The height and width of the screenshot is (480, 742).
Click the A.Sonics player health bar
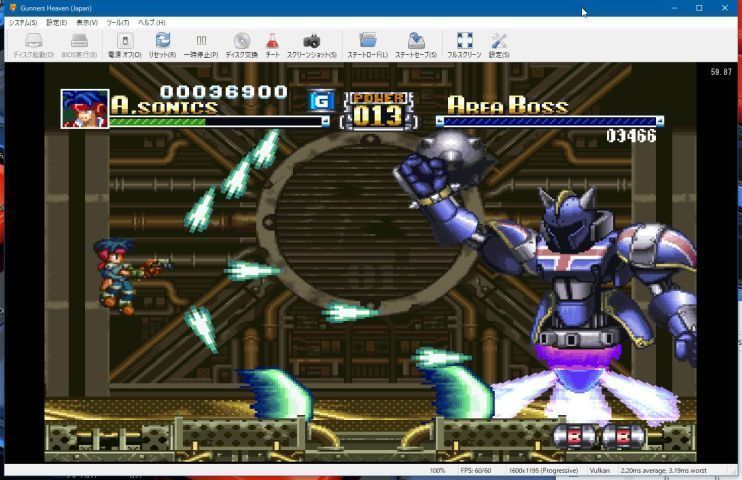coord(219,122)
